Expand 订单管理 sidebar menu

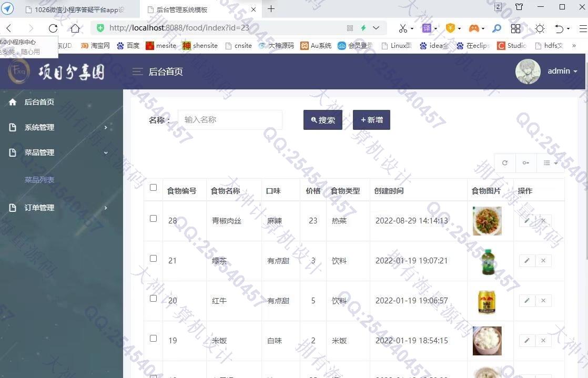coord(62,208)
